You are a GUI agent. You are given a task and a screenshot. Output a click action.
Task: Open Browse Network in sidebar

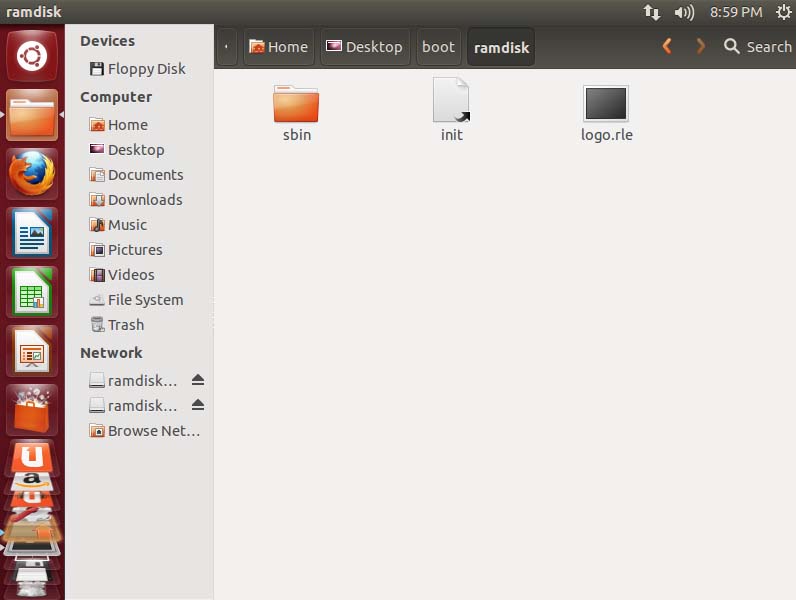[145, 431]
